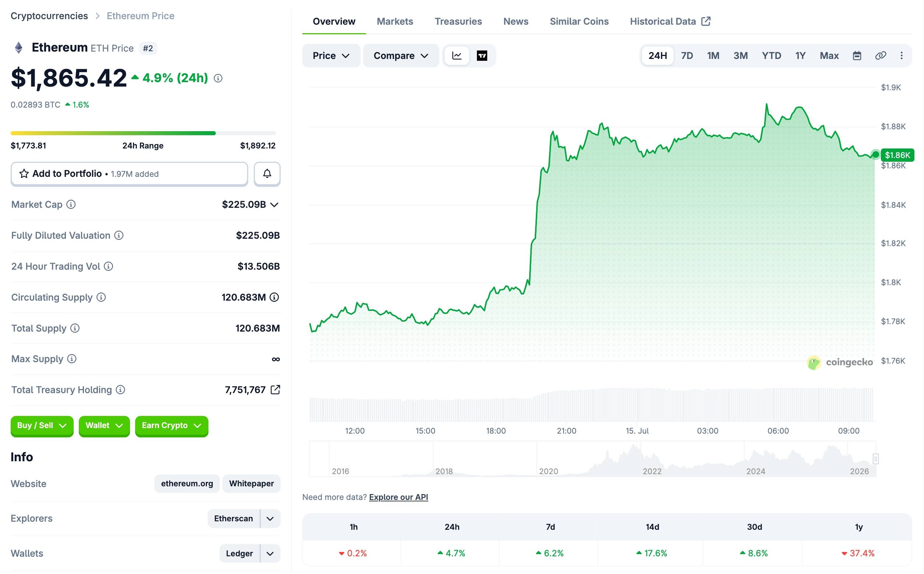This screenshot has width=924, height=574.
Task: Click the 2020 area in the history navigator
Action: (549, 471)
